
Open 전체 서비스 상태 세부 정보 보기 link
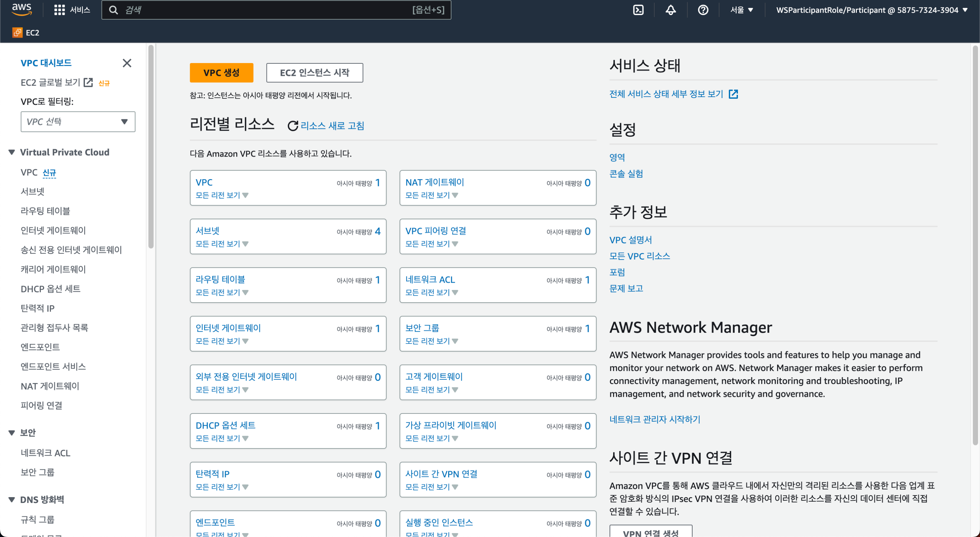pyautogui.click(x=666, y=94)
